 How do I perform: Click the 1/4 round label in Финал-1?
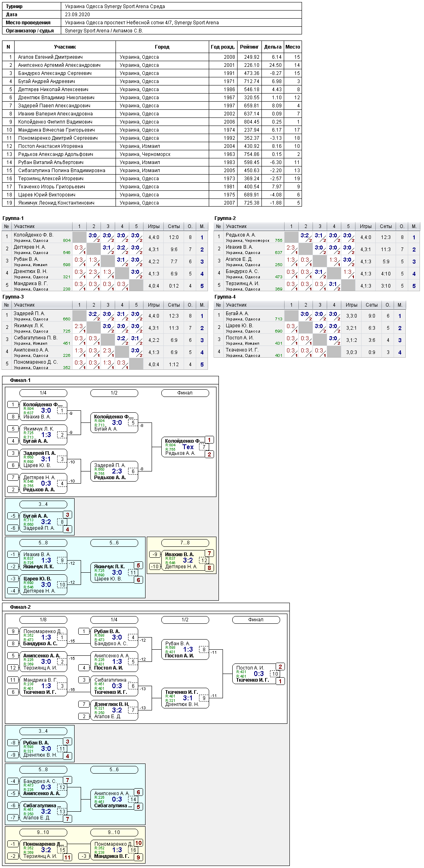(43, 393)
